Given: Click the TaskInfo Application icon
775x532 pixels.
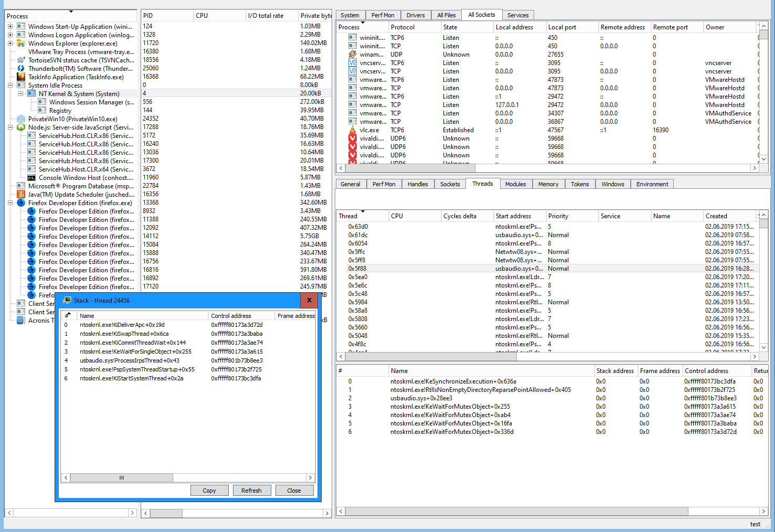Looking at the screenshot, I should pyautogui.click(x=21, y=77).
